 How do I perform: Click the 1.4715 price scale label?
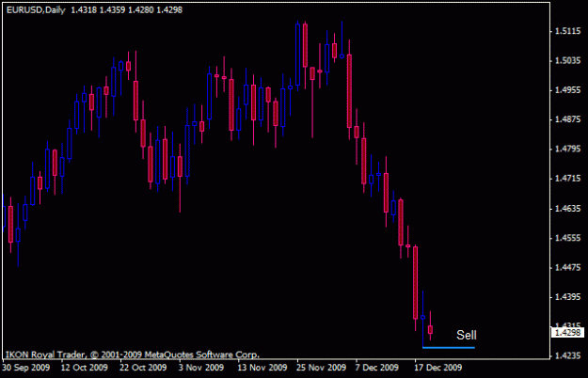(567, 179)
